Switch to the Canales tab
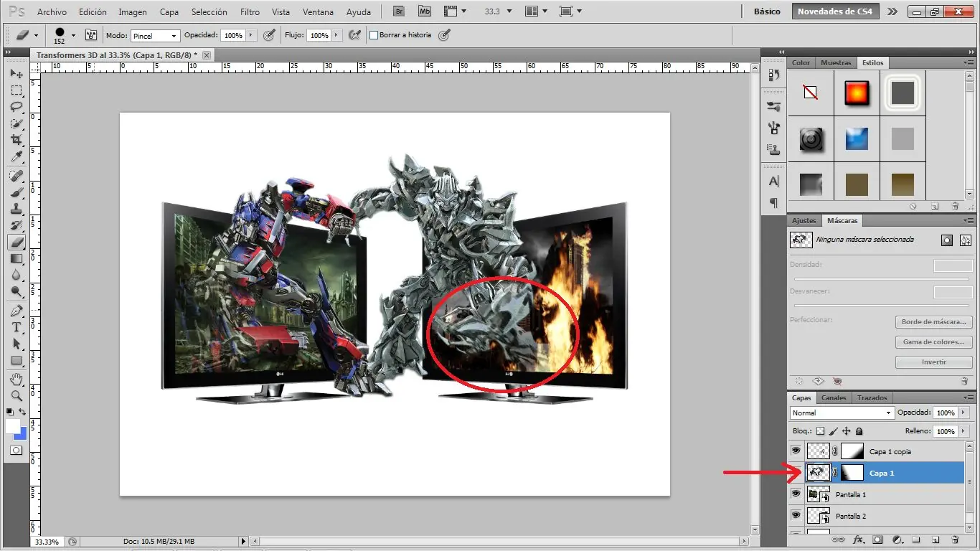980x551 pixels. 834,397
